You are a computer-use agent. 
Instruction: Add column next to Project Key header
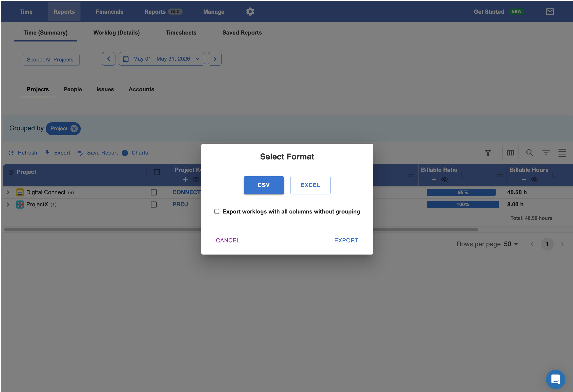(x=185, y=179)
